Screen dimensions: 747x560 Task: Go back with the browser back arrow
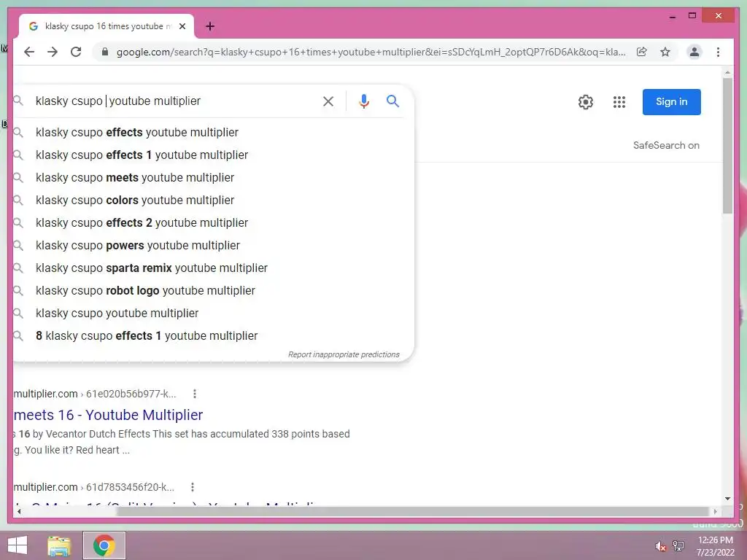[x=29, y=52]
